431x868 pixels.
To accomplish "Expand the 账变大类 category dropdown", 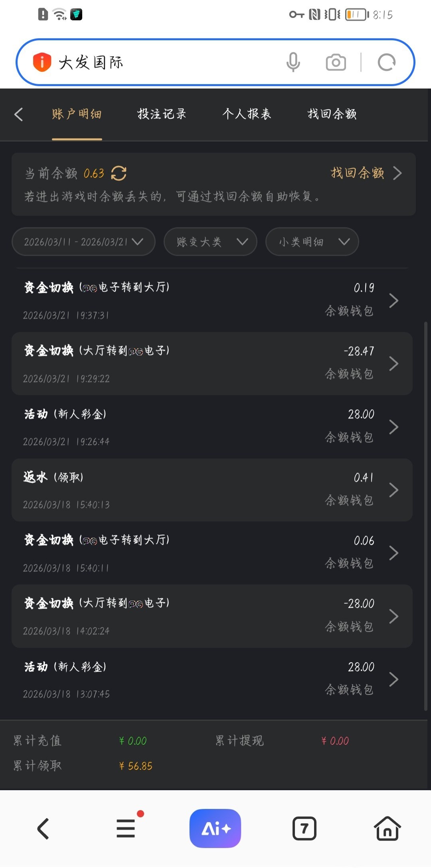I will (x=210, y=242).
